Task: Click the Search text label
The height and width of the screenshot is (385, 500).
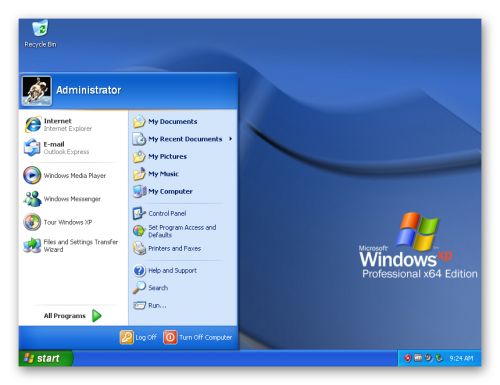Action: pos(158,288)
